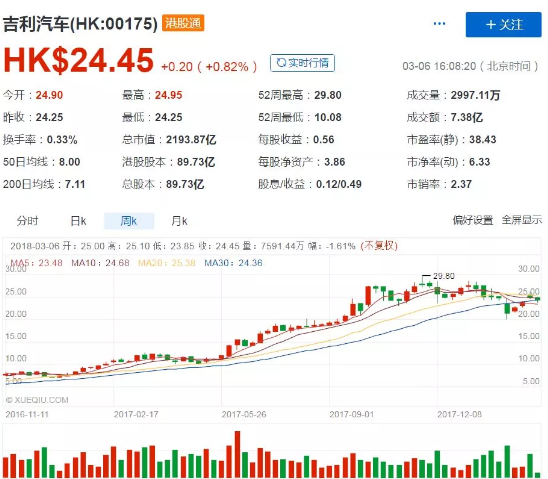548x479 pixels.
Task: Click the 换手率 0.33% value
Action: tap(62, 140)
